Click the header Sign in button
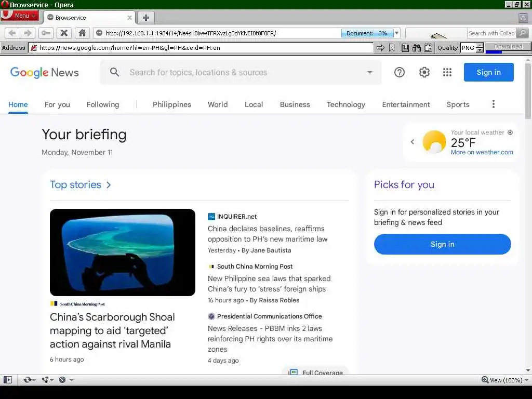The height and width of the screenshot is (399, 532). (488, 72)
